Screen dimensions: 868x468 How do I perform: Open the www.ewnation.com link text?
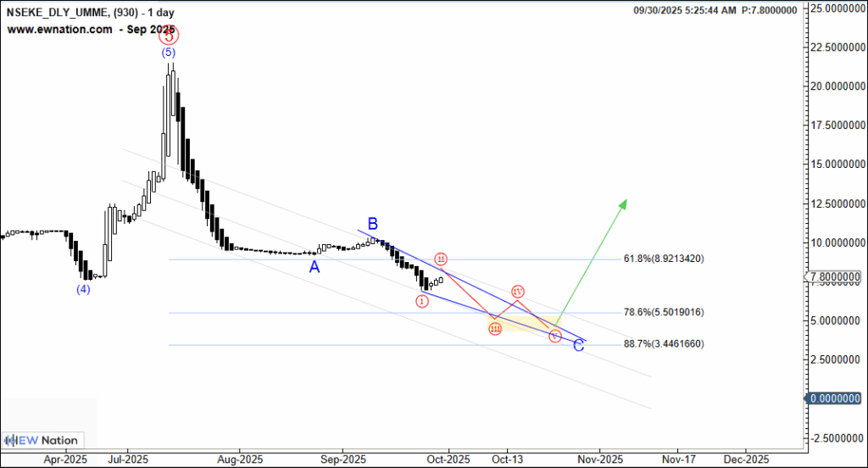(59, 29)
